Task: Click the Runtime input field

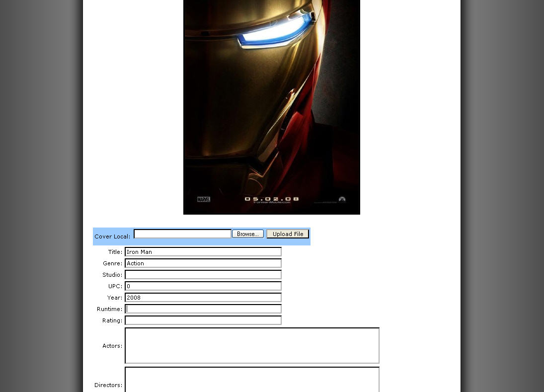Action: tap(203, 309)
